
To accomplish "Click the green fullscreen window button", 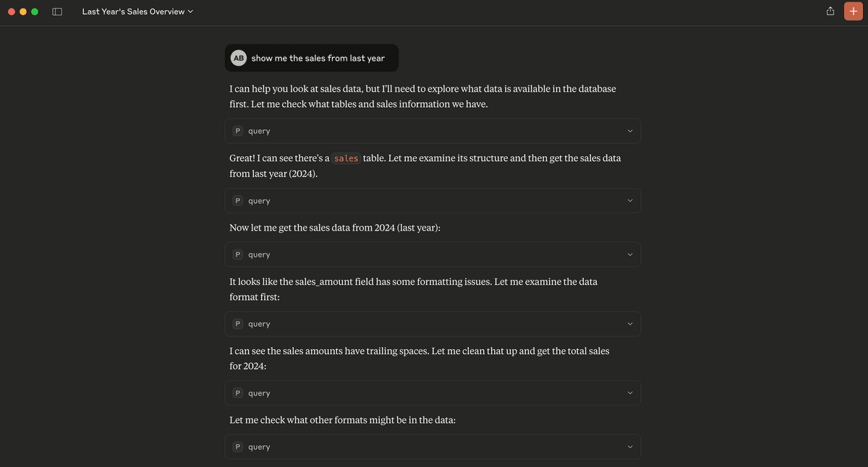I will pos(35,12).
